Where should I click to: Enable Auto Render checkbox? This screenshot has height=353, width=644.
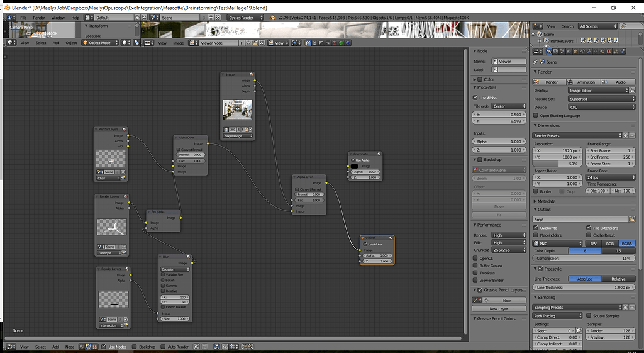click(163, 347)
